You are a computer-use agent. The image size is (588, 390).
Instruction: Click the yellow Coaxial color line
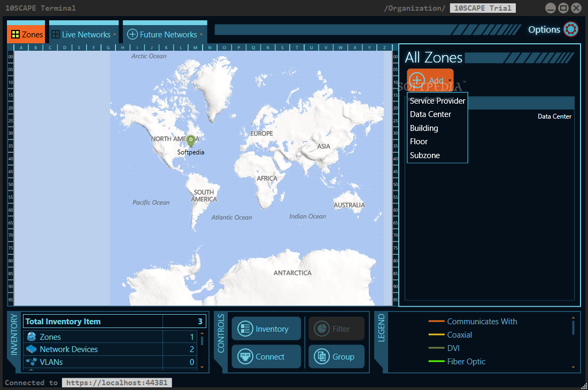point(437,334)
